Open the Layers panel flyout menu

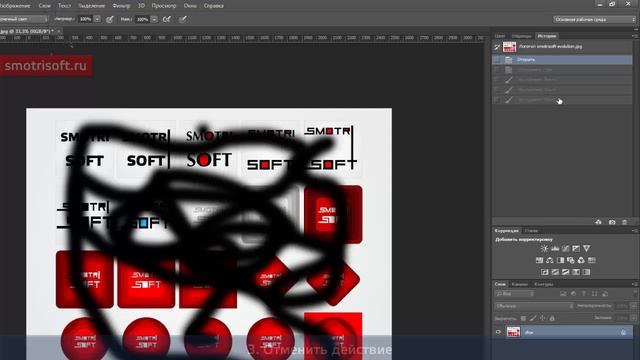(635, 284)
